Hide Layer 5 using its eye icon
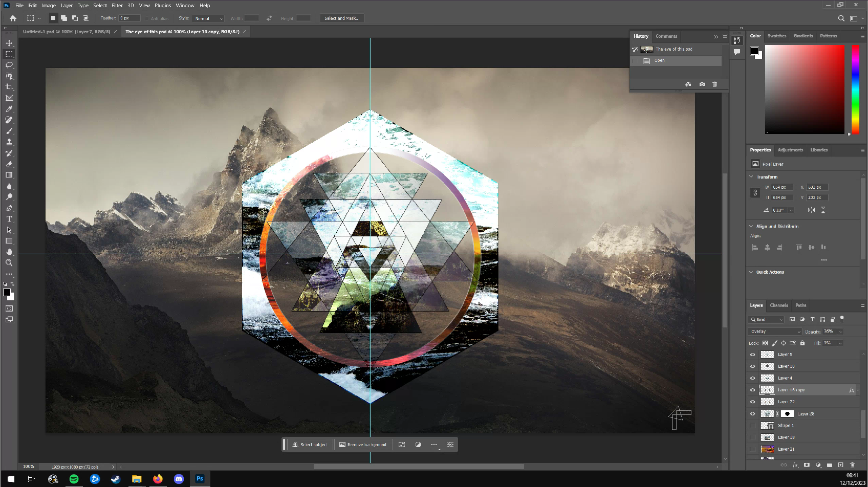Viewport: 868px width, 487px height. (x=752, y=355)
